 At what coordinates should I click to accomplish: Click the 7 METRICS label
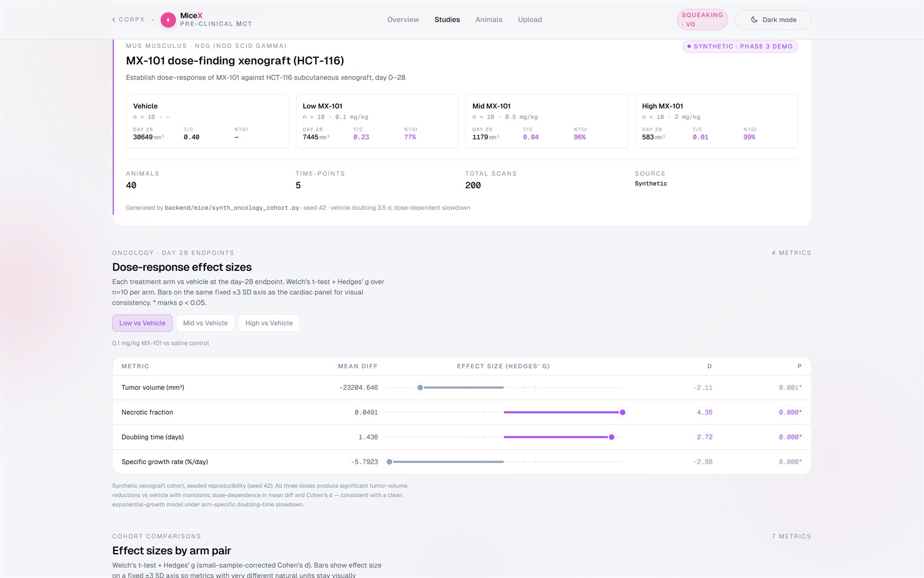coord(791,536)
